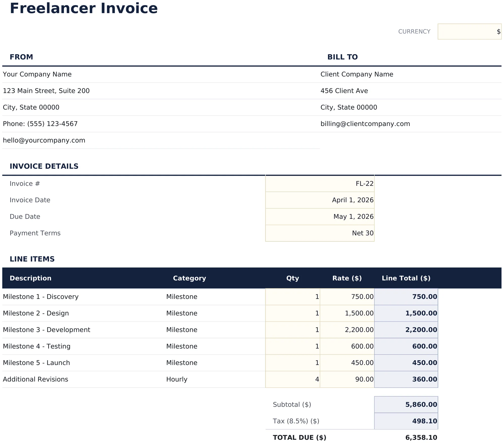Click the currency symbol input cell
This screenshot has width=504, height=443.
pos(469,31)
